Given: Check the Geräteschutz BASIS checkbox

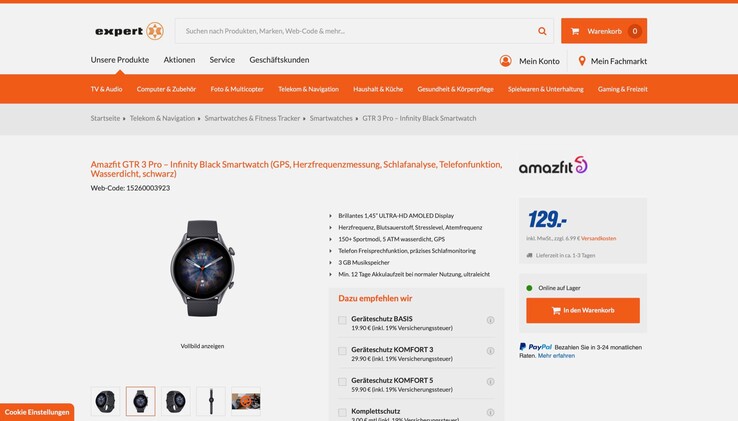Looking at the screenshot, I should click(342, 320).
